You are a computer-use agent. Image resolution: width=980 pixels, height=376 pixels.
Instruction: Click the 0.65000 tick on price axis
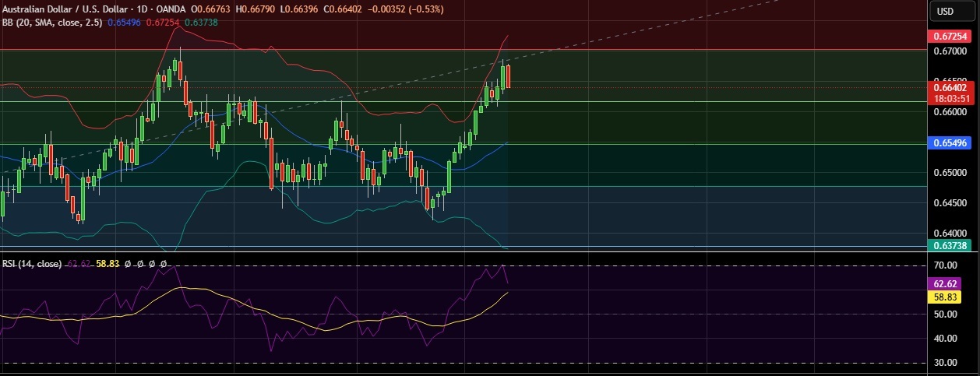pos(948,173)
